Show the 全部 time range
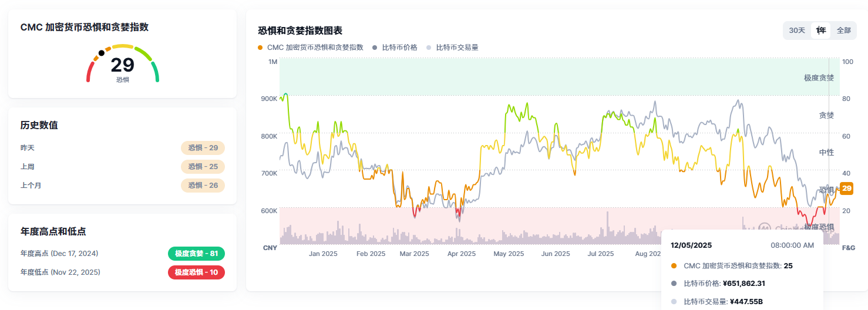 843,31
